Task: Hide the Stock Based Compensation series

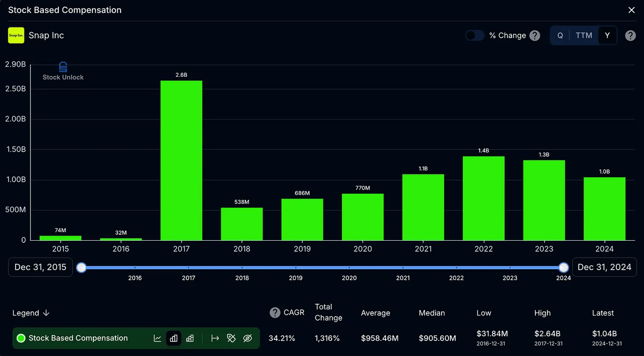Action: (247, 339)
